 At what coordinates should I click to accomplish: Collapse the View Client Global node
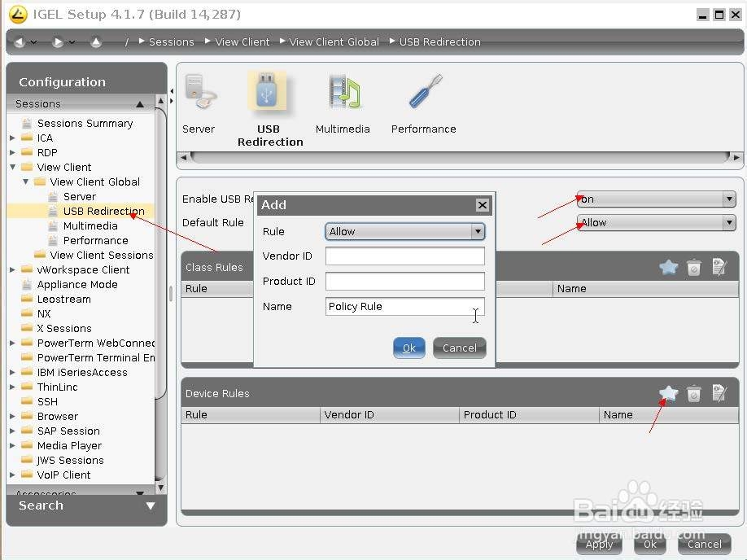point(26,182)
